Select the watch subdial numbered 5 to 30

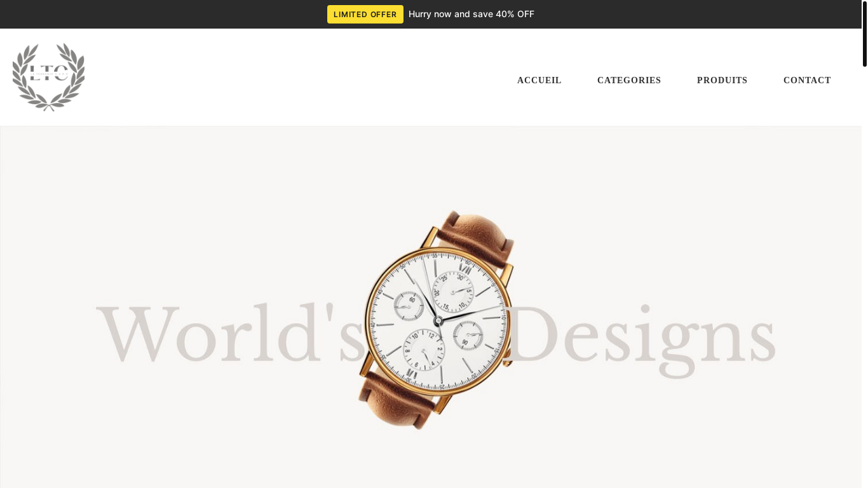tap(452, 291)
